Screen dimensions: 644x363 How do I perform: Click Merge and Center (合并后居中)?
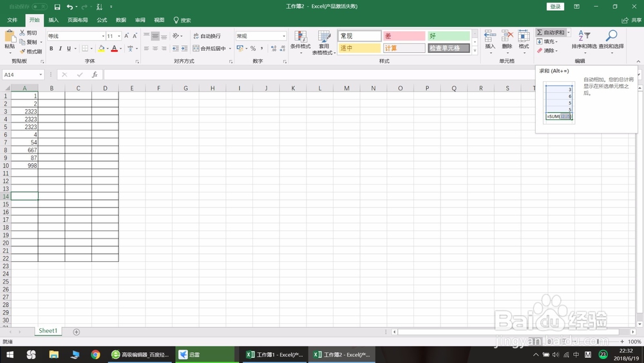pyautogui.click(x=209, y=48)
